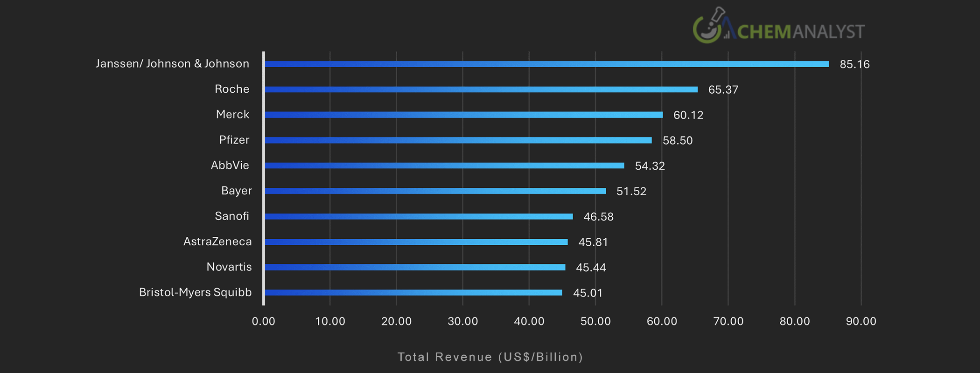
Task: Click the 85.16 data value label
Action: [x=854, y=64]
